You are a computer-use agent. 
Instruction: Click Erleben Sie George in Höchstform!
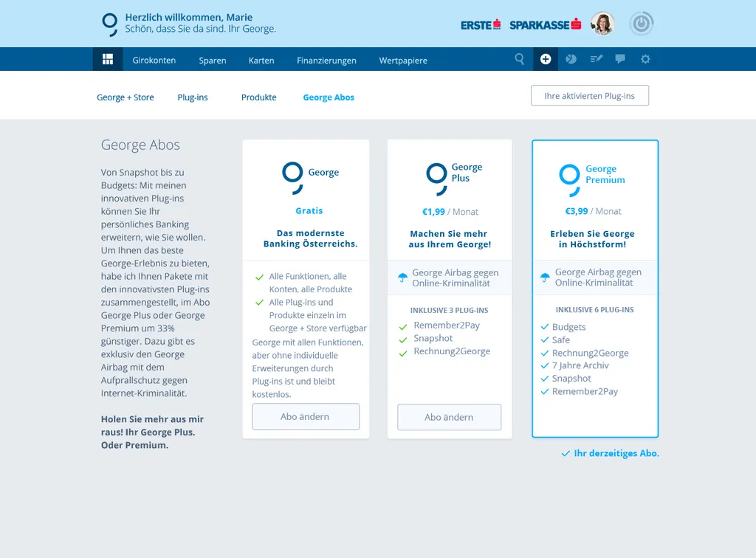[593, 239]
